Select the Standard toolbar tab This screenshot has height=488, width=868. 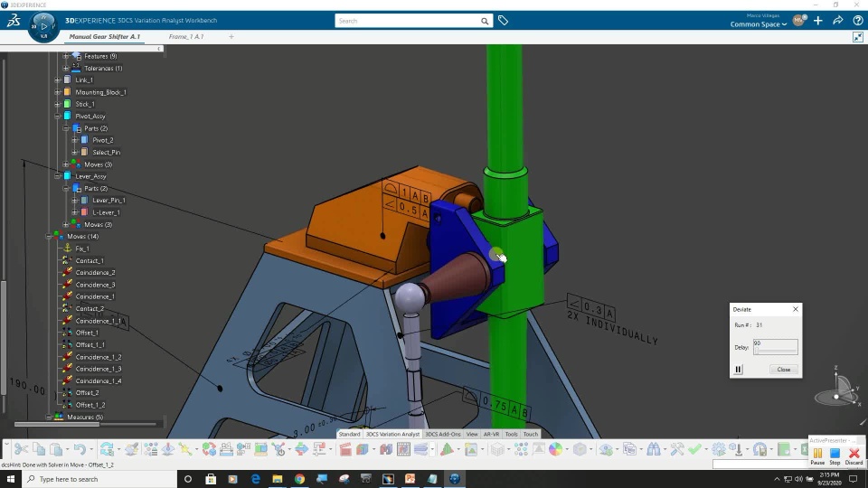click(x=349, y=435)
